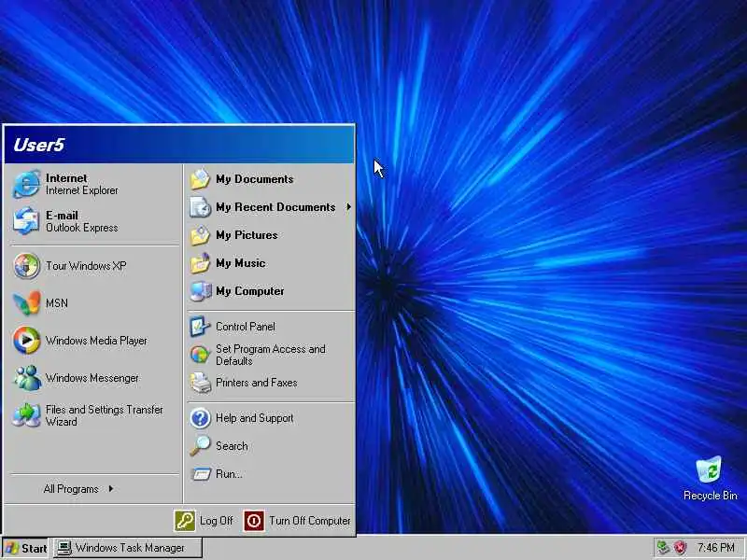Select the MSN text entry

(57, 302)
